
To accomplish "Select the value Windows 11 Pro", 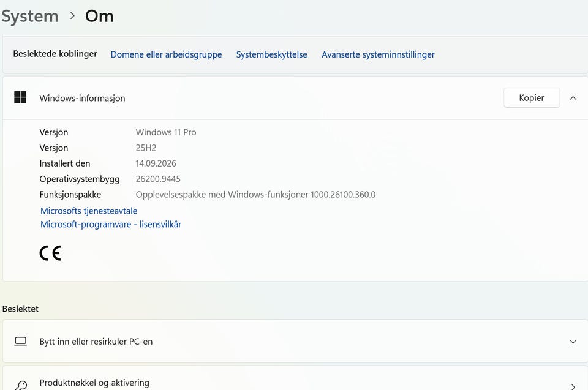I will click(x=166, y=132).
